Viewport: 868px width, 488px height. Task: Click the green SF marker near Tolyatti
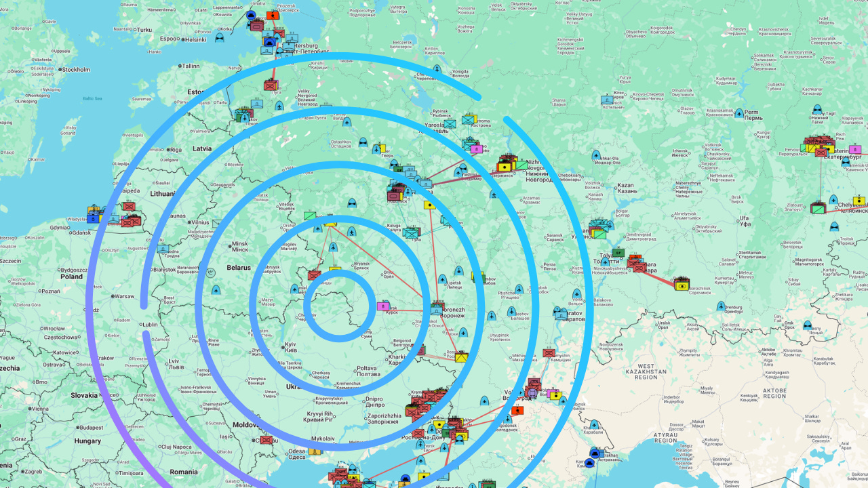[x=618, y=252]
